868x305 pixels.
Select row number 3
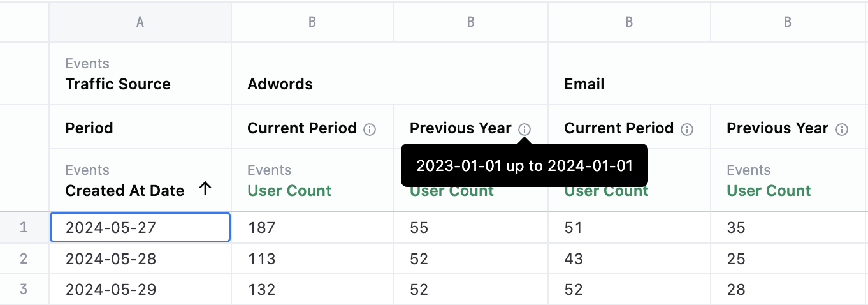24,289
